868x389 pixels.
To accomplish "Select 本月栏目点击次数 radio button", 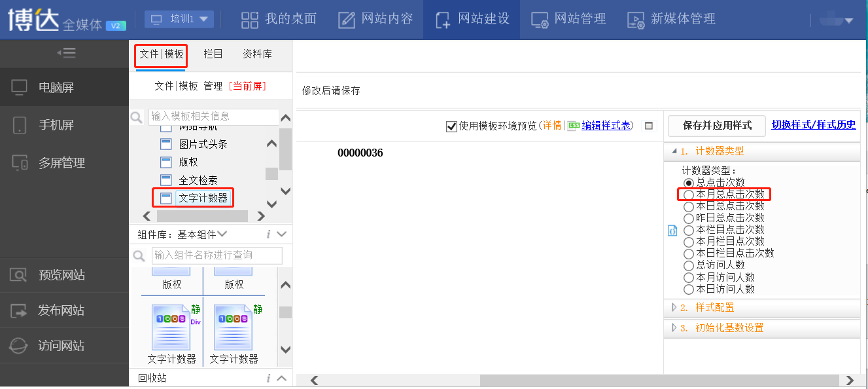I will [x=688, y=242].
